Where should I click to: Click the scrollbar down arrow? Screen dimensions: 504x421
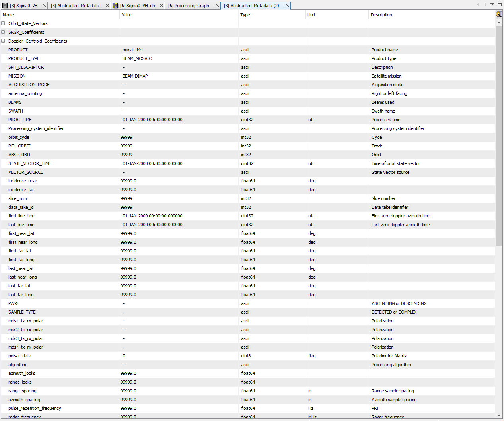[499, 415]
